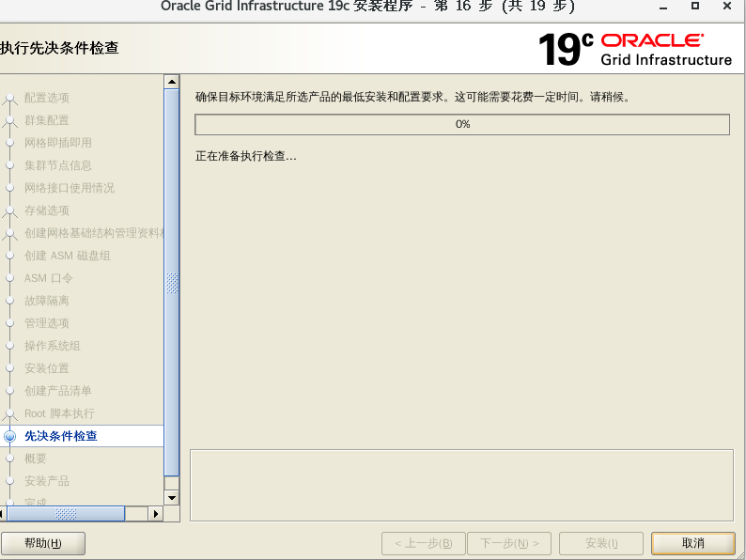The image size is (746, 560).
Task: Select the 概要 summary step
Action: pyautogui.click(x=35, y=459)
